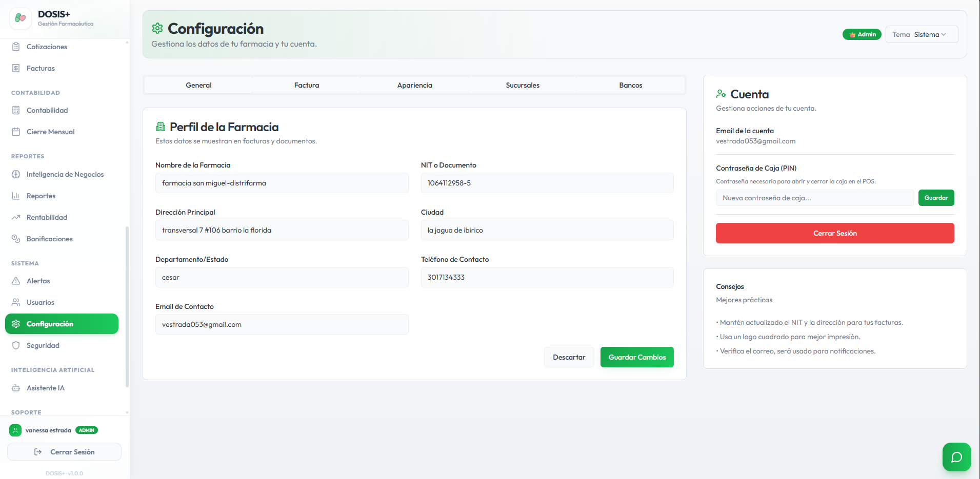The height and width of the screenshot is (479, 980).
Task: Click the gear icon beside Configuración heading
Action: tap(157, 28)
